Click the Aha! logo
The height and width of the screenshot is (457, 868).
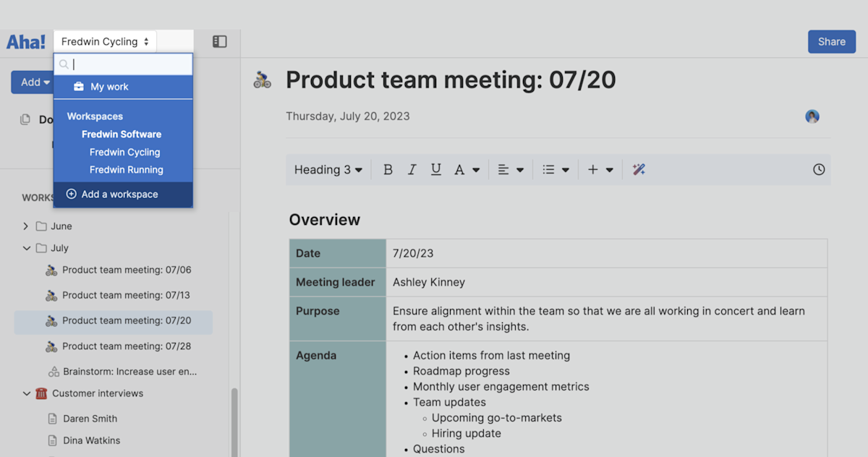pyautogui.click(x=25, y=41)
